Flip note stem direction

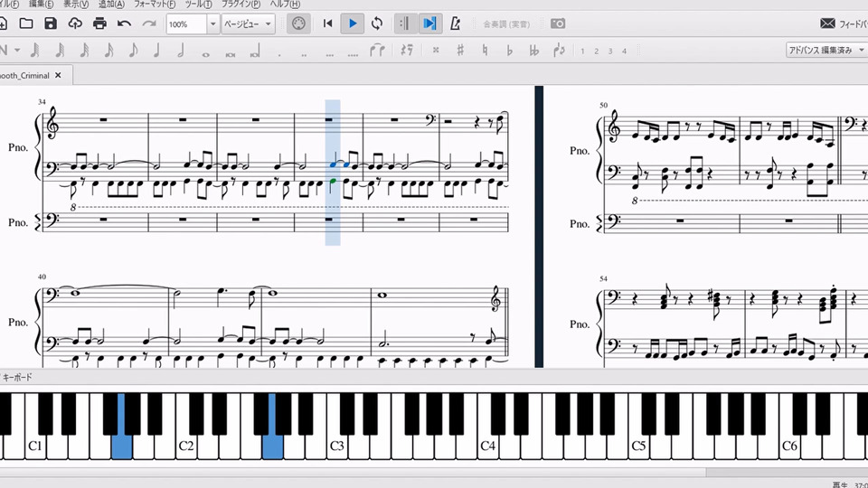pos(559,51)
